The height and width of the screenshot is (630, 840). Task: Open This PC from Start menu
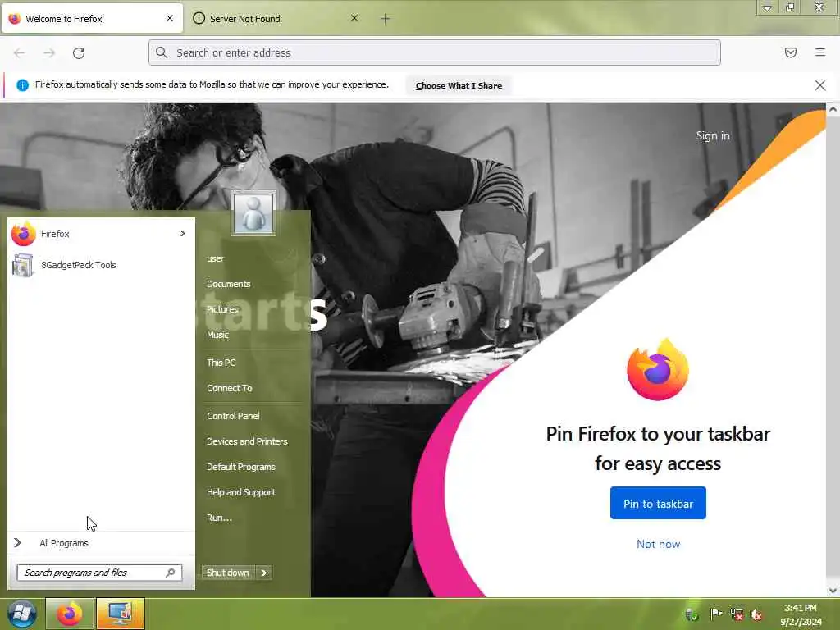click(x=221, y=363)
